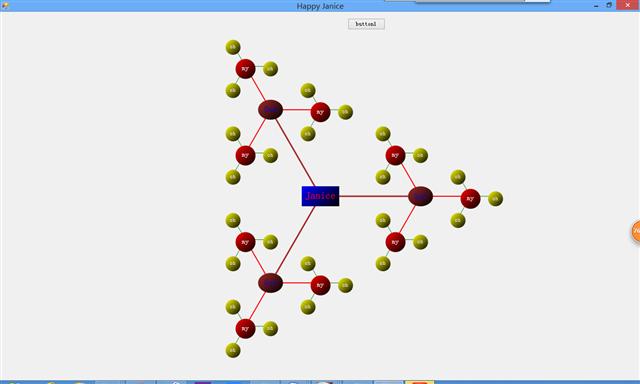This screenshot has height=384, width=640.
Task: Select red "my" node right of lower-left oval
Action: tap(320, 285)
